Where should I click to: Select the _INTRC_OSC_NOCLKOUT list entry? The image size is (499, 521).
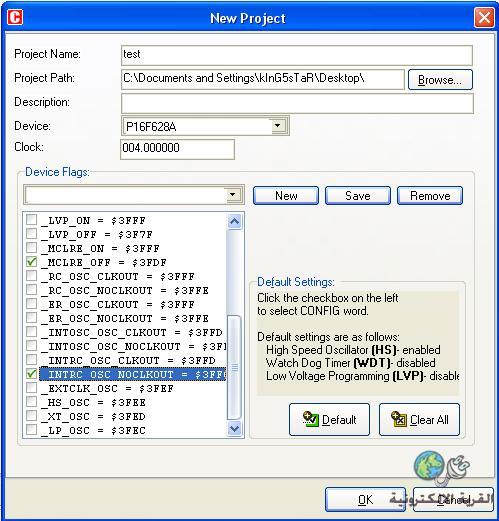(x=133, y=374)
